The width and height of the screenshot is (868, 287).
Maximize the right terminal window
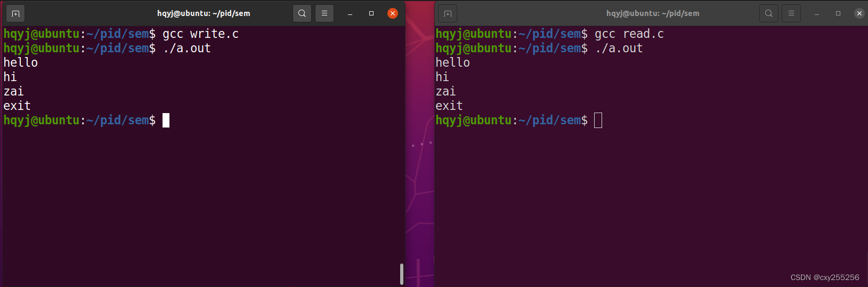[838, 13]
